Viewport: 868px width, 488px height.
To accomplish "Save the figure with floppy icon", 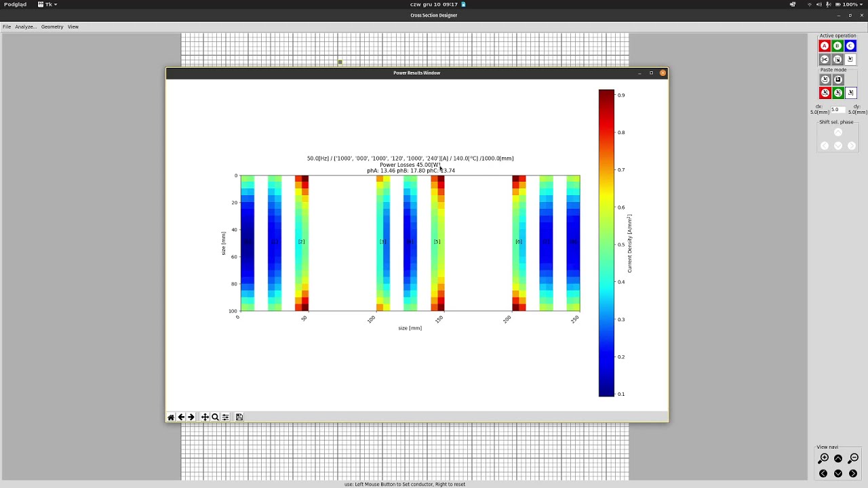I will pos(239,417).
